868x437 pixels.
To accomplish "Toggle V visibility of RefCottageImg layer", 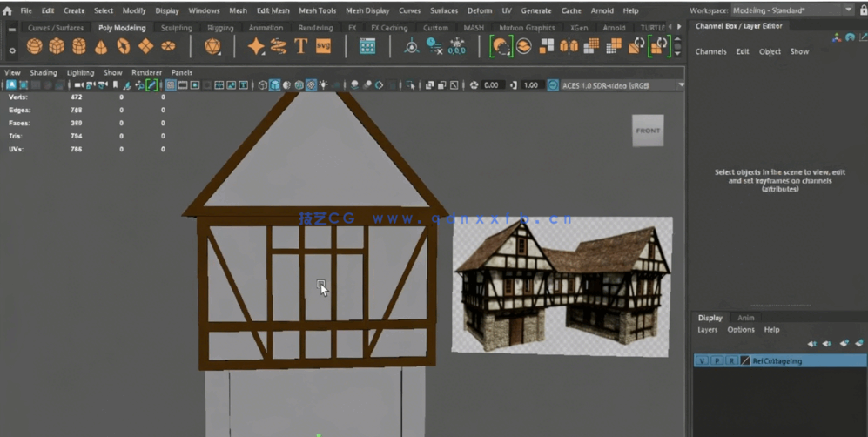I will click(702, 360).
